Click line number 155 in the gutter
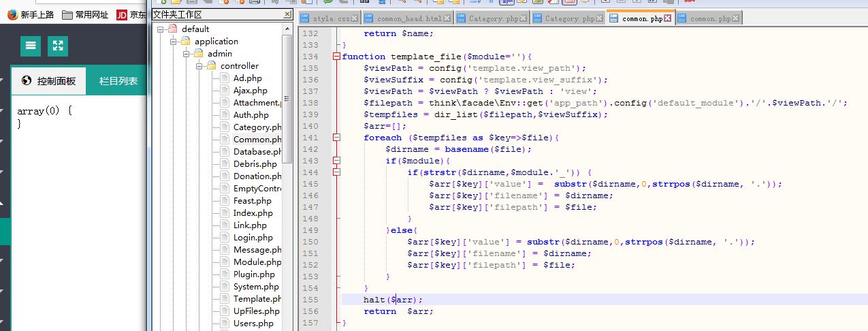The image size is (868, 331). pos(310,300)
